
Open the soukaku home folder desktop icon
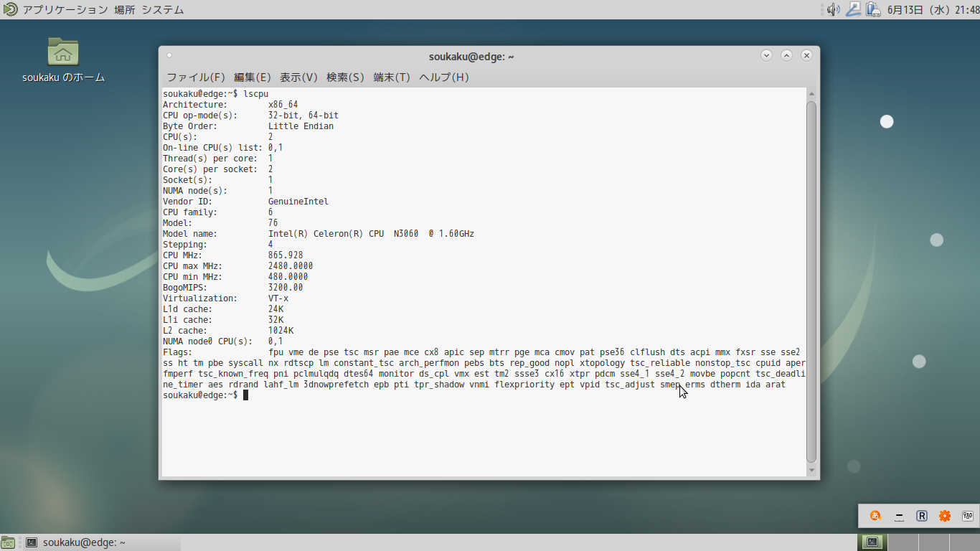(x=63, y=52)
